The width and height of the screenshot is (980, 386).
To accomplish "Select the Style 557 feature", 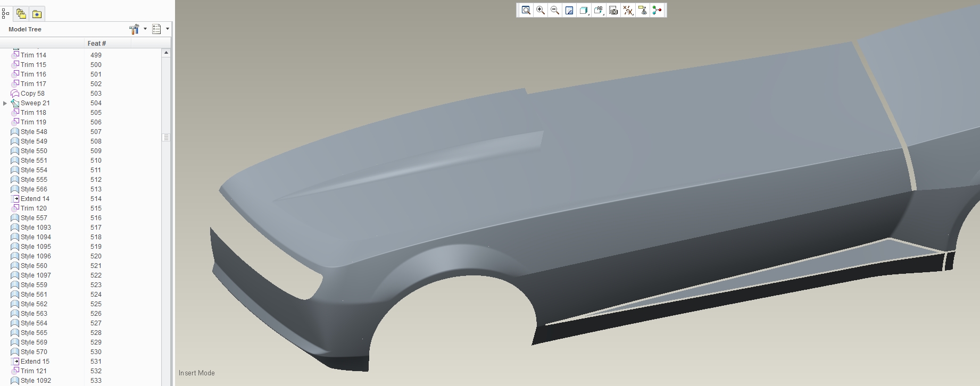I will (x=29, y=218).
